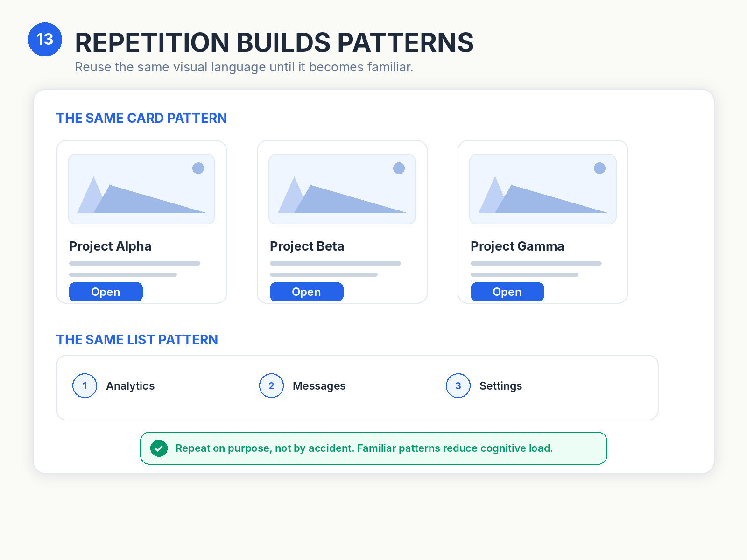This screenshot has height=560, width=747.
Task: Click the numbered circle 2 beside Messages
Action: 271,386
